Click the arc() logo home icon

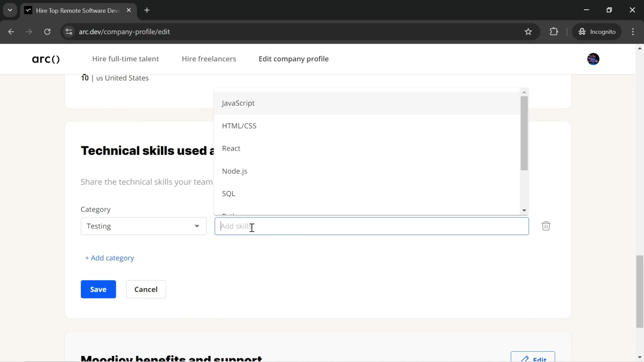tap(46, 59)
